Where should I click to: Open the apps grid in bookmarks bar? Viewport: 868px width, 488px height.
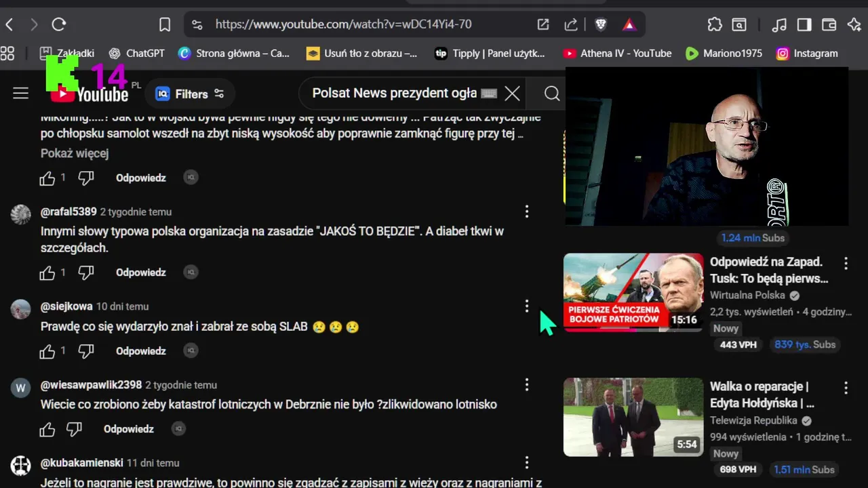point(7,53)
